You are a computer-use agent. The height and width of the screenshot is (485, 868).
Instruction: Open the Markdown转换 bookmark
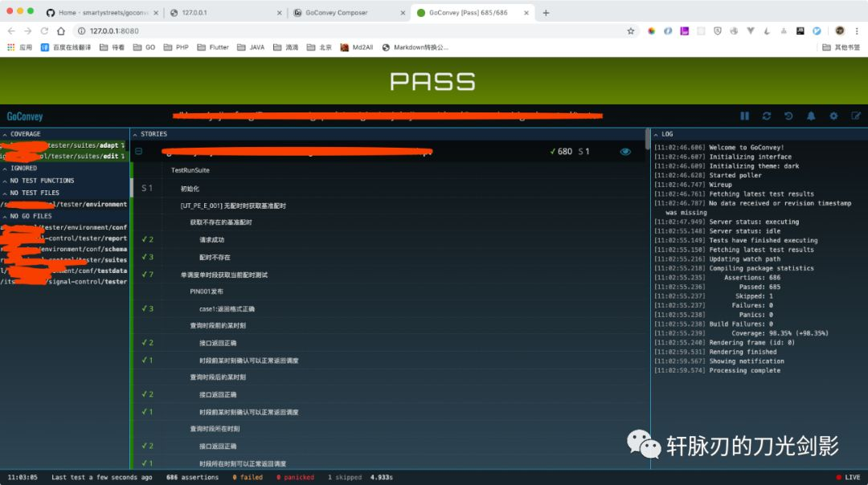pyautogui.click(x=415, y=47)
